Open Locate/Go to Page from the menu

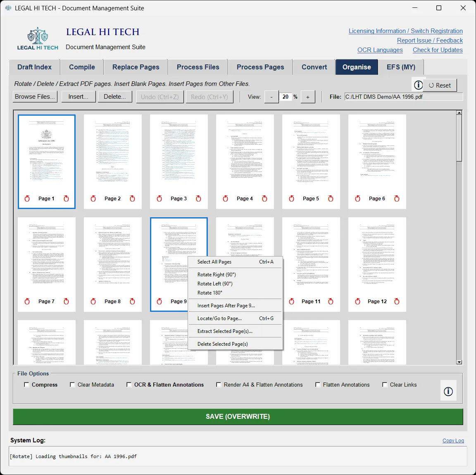[236, 318]
